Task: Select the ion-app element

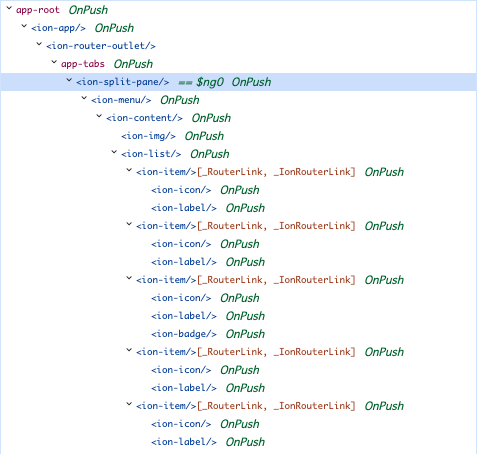Action: pos(58,28)
